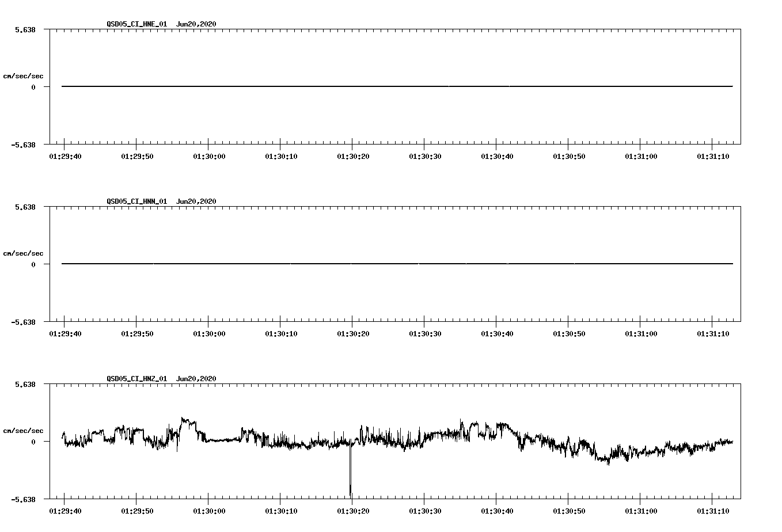This screenshot has height=532, width=782.
Task: Click the HNE plot's lower limit -5.638
Action: click(23, 145)
